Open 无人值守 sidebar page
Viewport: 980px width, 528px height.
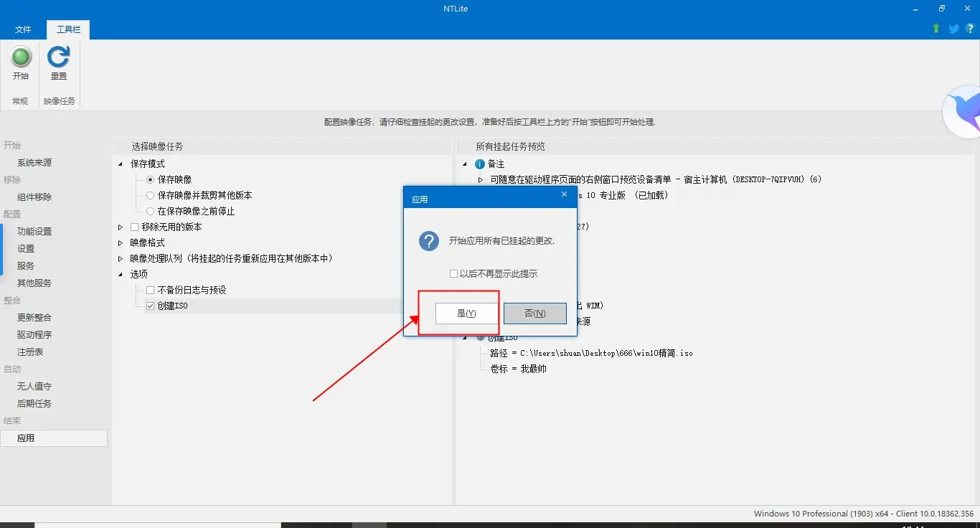[34, 386]
